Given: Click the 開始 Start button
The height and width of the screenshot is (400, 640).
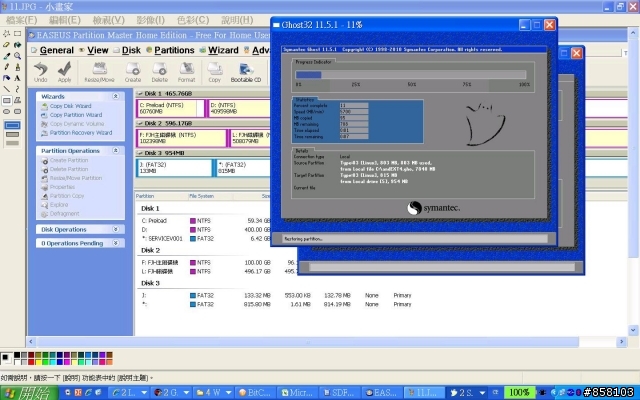Looking at the screenshot, I should point(29,393).
